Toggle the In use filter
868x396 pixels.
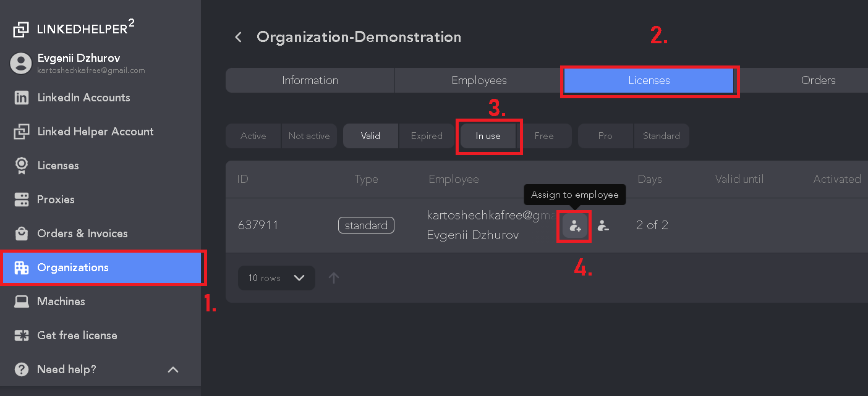point(488,136)
